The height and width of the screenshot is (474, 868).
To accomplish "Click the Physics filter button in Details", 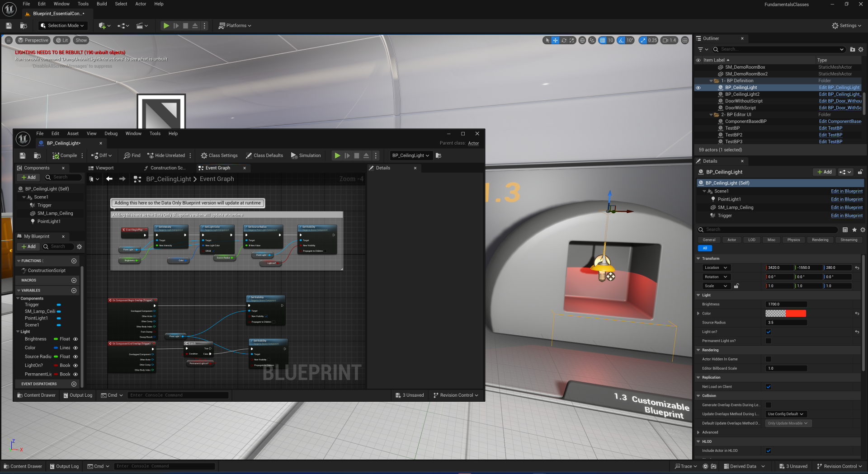I will click(x=793, y=240).
